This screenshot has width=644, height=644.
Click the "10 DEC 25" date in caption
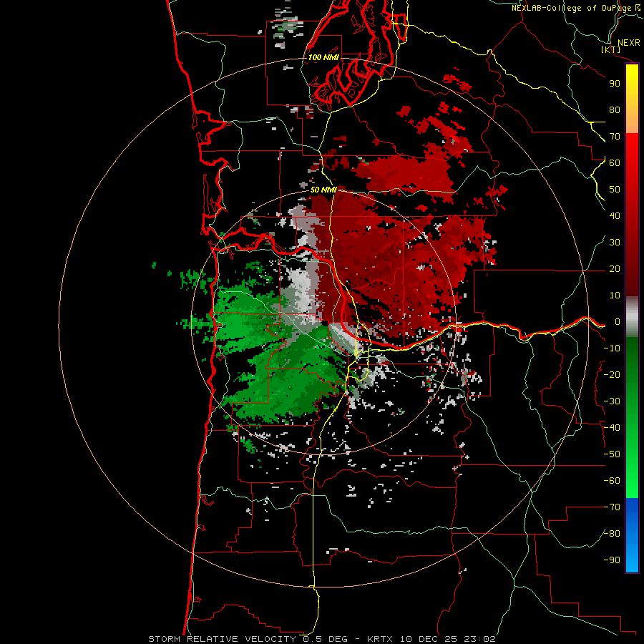pyautogui.click(x=429, y=639)
